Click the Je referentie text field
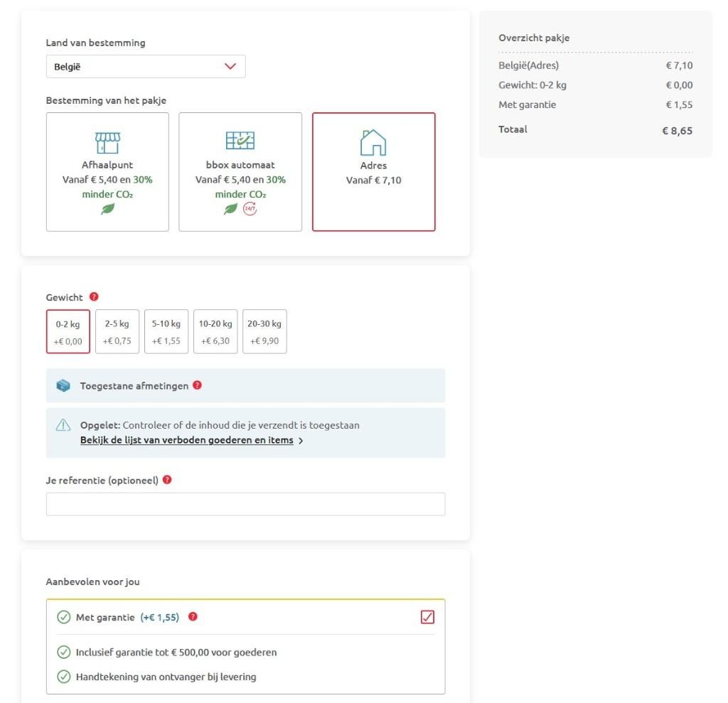 245,504
